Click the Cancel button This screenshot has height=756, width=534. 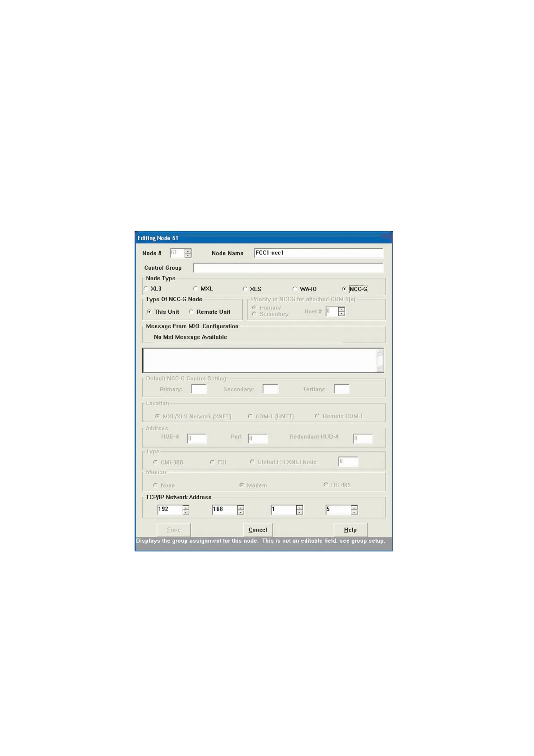258,530
